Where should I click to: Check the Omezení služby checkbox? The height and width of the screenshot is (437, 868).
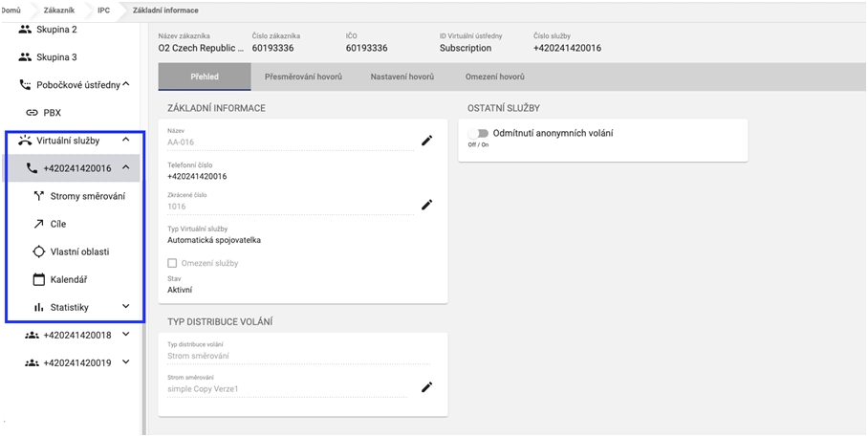tap(172, 263)
